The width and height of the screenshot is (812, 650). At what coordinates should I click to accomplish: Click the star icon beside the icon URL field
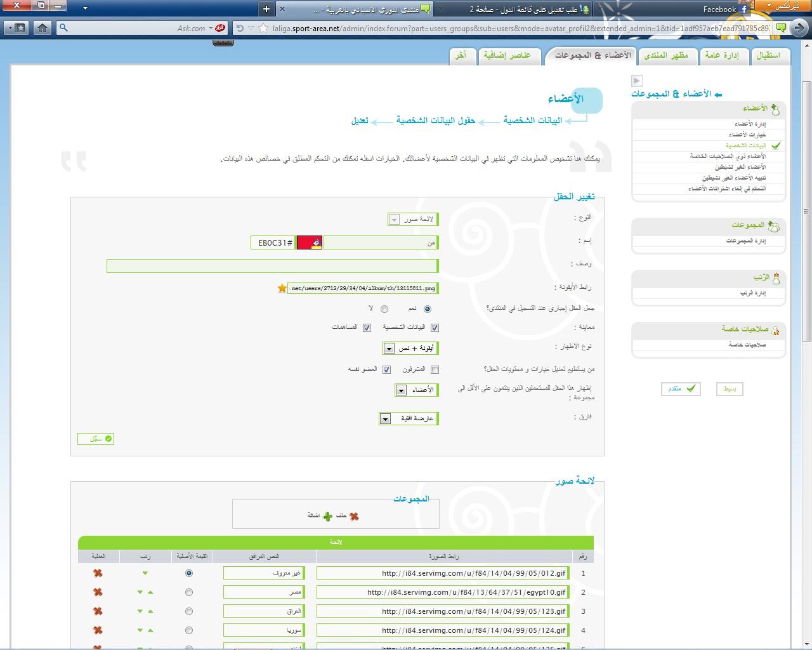coord(282,288)
